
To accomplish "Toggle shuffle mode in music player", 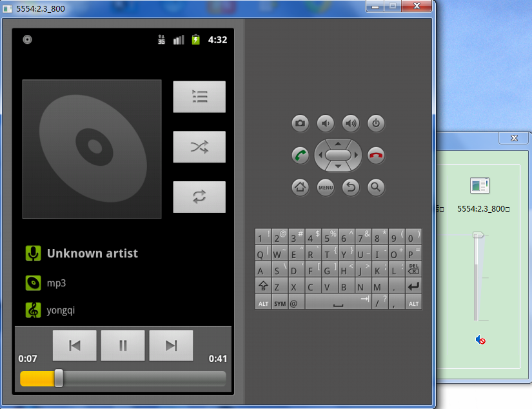I will [x=199, y=147].
